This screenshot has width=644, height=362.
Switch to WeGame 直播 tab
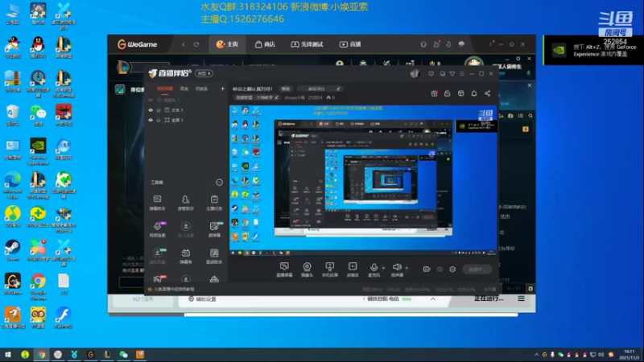(350, 44)
